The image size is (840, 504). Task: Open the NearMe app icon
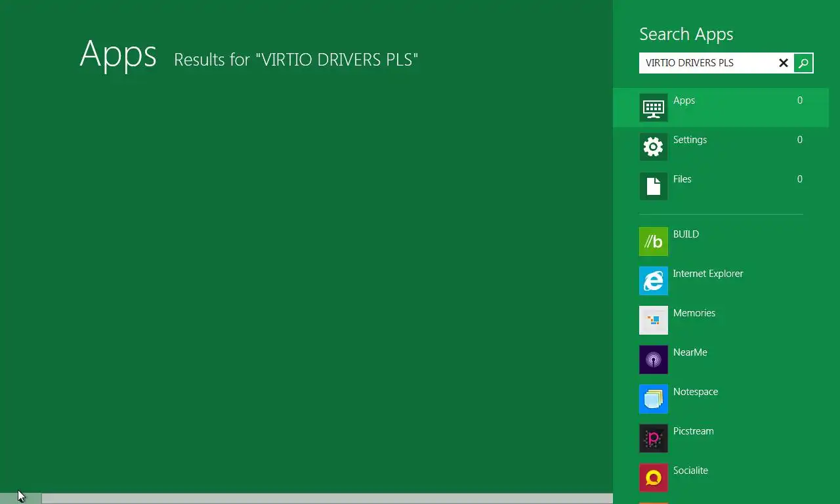coord(654,360)
